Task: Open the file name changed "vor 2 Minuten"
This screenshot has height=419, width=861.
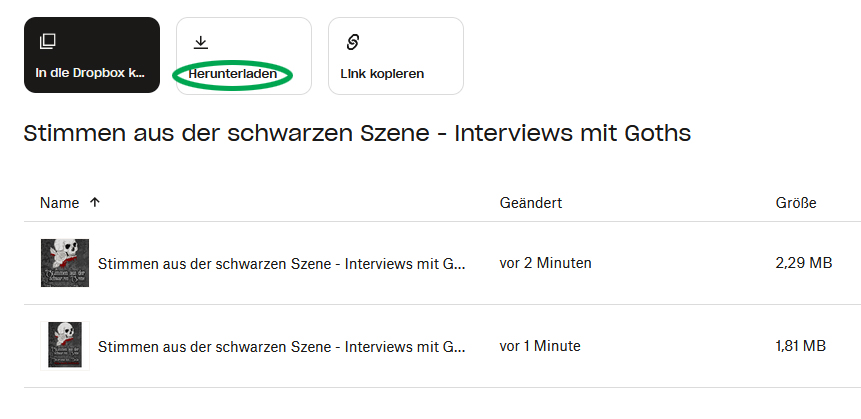Action: click(282, 264)
